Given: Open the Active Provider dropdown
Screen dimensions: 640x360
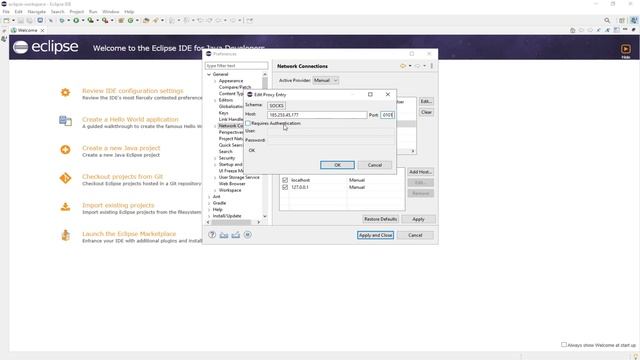Looking at the screenshot, I should click(326, 80).
